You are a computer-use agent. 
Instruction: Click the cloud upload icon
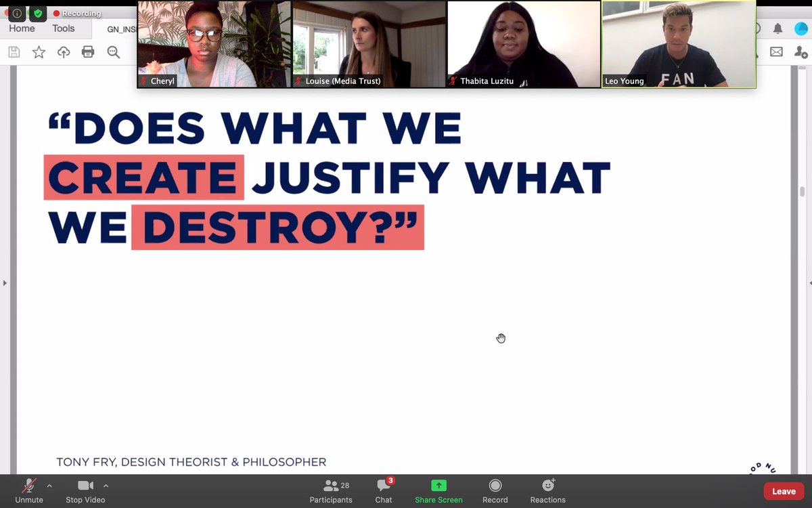tap(64, 52)
